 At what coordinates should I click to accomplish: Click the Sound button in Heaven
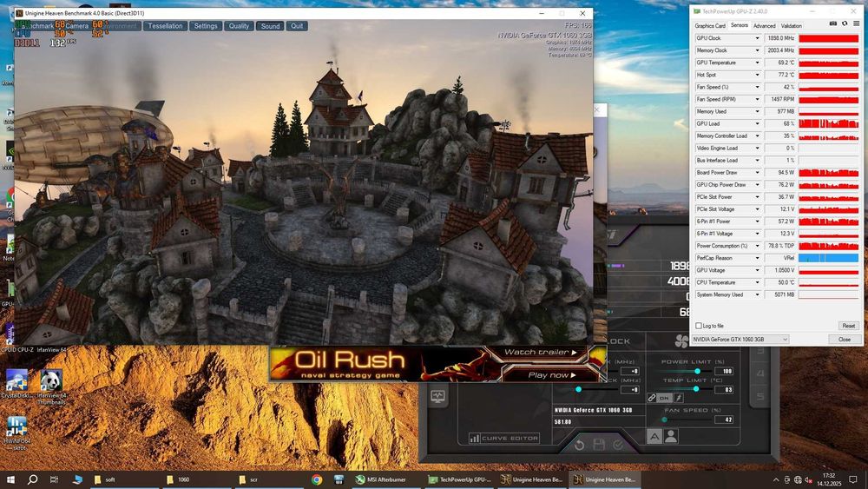(x=270, y=26)
